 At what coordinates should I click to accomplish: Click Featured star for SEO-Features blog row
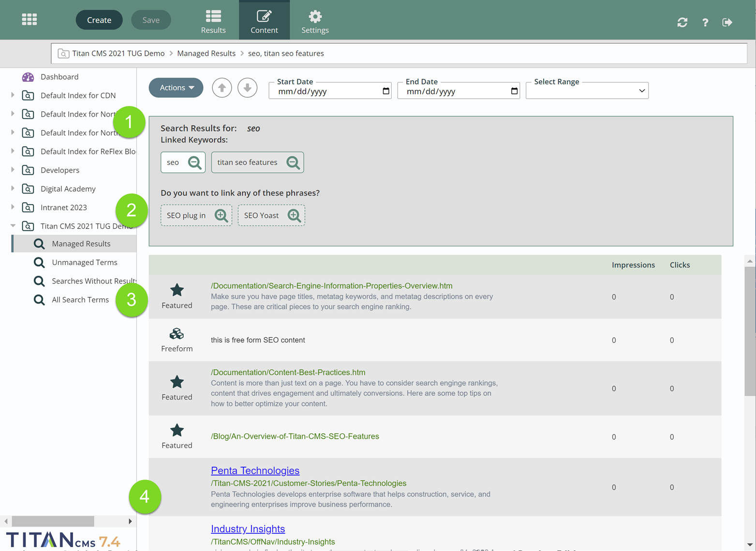tap(177, 430)
